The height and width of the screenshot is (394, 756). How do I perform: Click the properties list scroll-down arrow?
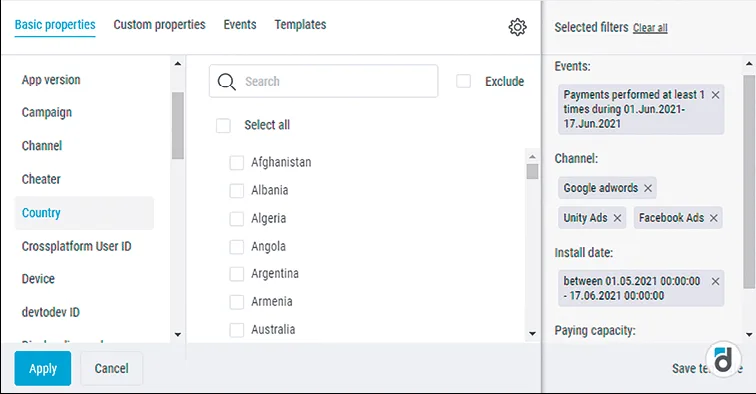point(177,334)
